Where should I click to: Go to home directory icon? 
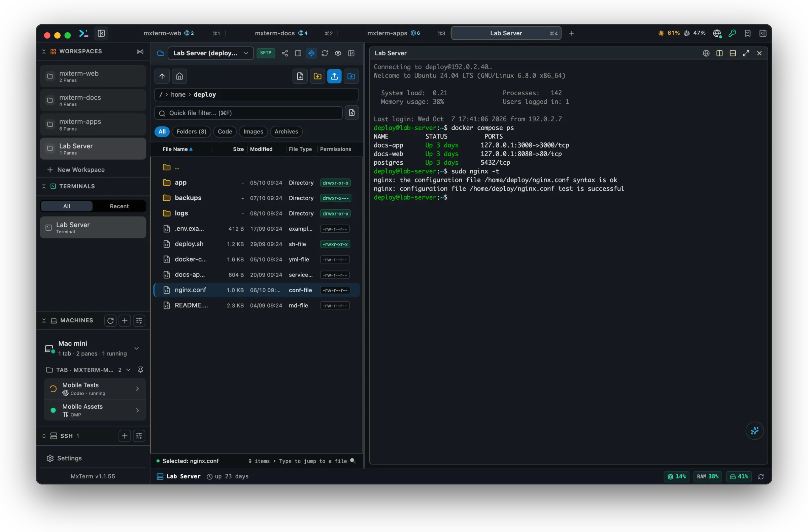(x=179, y=76)
